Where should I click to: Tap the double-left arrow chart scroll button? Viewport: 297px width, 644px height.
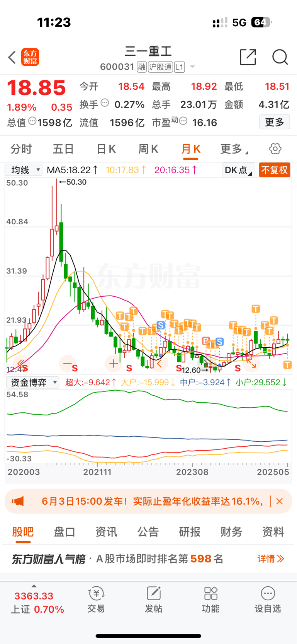[x=21, y=364]
